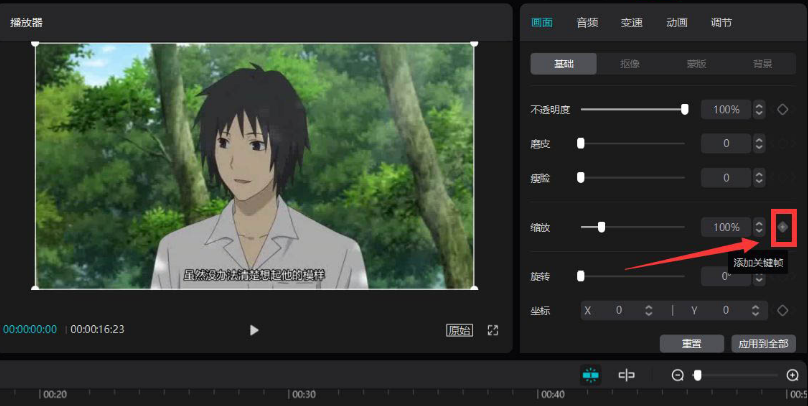
Task: Click the 瘦脸 slider handle
Action: 581,177
